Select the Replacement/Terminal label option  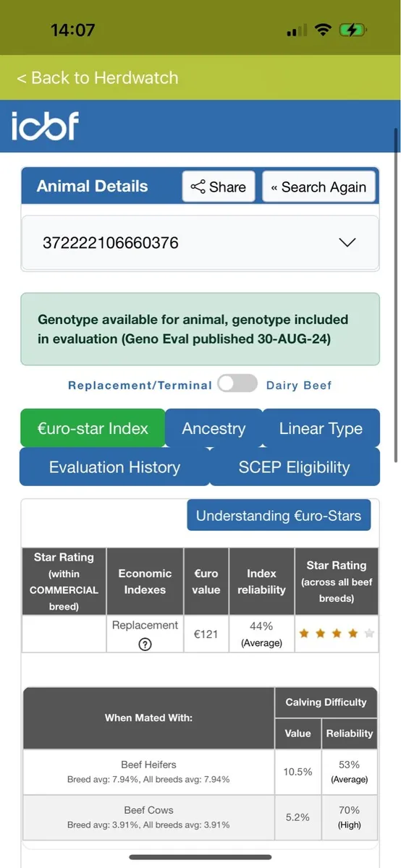(x=140, y=386)
